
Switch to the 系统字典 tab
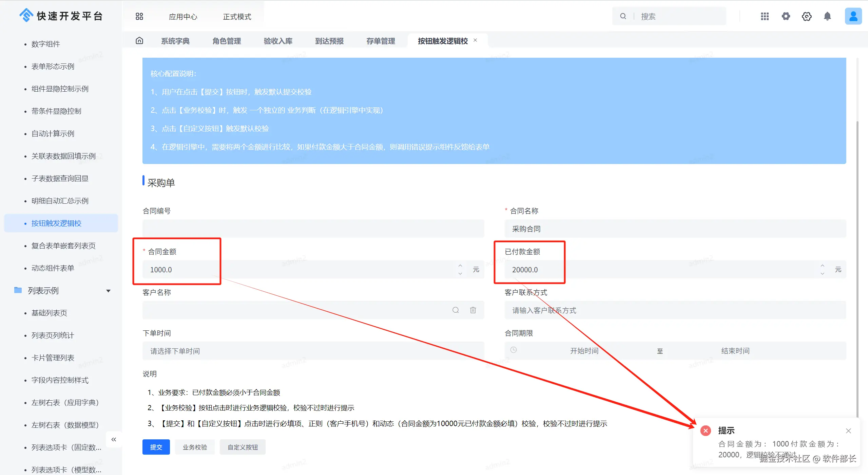tap(175, 41)
